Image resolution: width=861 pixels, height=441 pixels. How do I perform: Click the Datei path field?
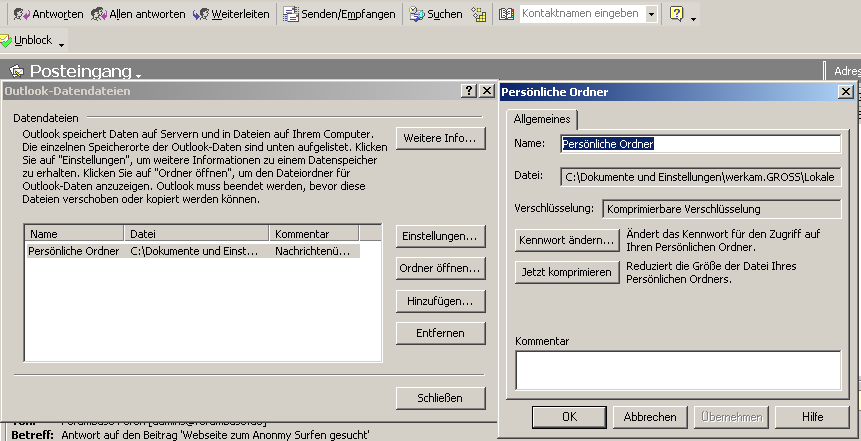pos(701,177)
